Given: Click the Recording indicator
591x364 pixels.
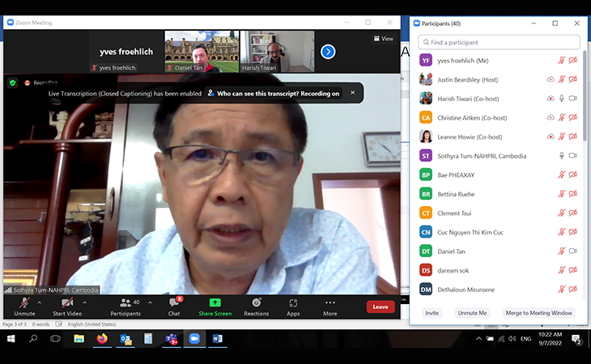Looking at the screenshot, I should click(40, 83).
